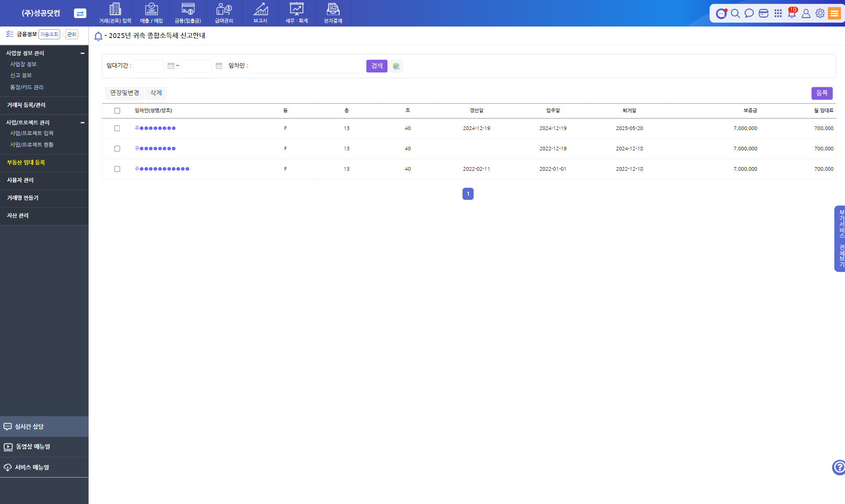Open the speech bubble messages icon
Viewport: 845px width, 504px height.
(x=749, y=13)
